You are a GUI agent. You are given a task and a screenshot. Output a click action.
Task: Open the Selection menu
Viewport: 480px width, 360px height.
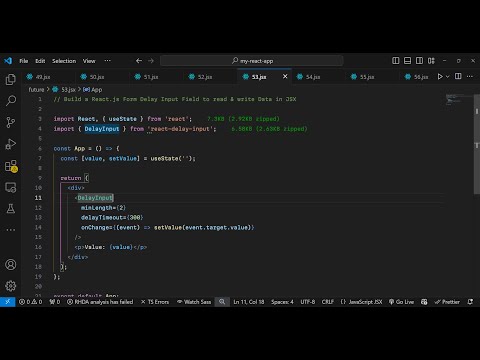click(x=64, y=61)
